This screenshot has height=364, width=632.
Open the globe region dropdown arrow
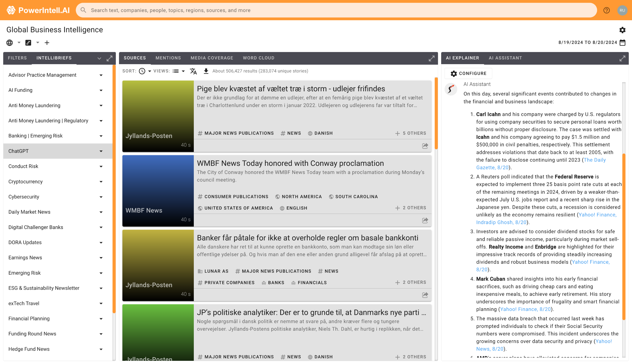pos(19,42)
